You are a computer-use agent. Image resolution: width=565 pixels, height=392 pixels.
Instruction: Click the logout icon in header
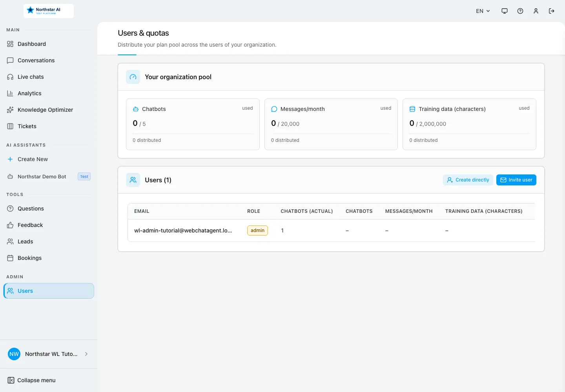click(552, 11)
